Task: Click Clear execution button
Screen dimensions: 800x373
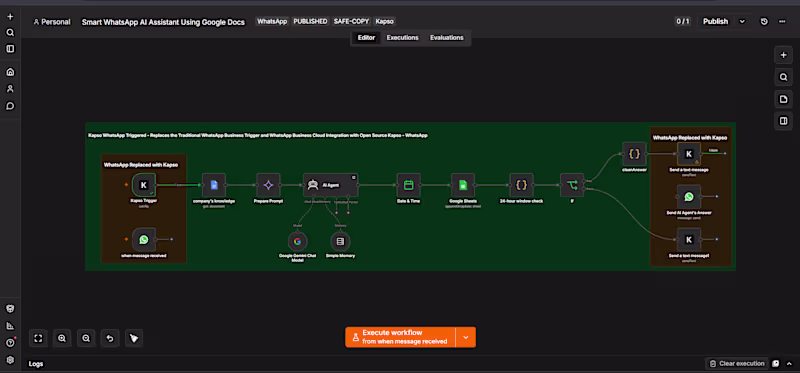Action: [x=737, y=364]
